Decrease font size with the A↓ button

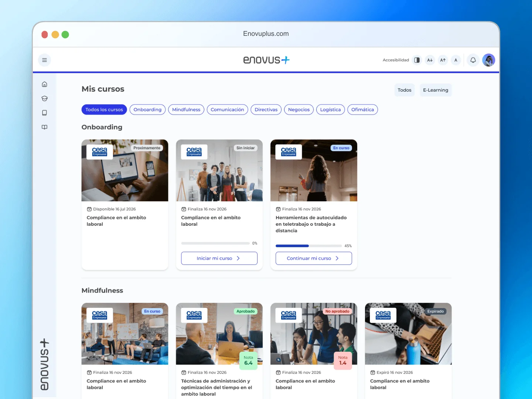pyautogui.click(x=430, y=60)
